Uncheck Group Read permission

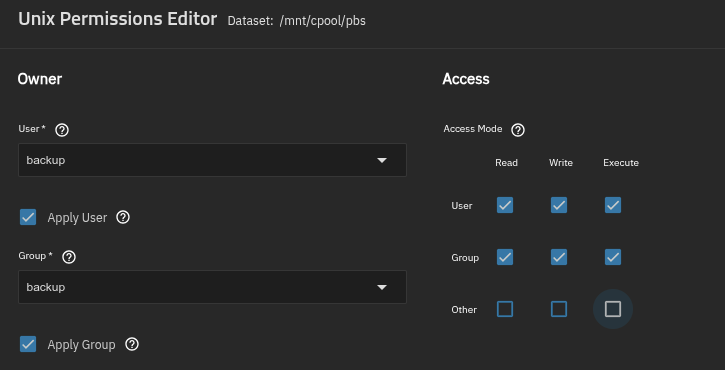coord(505,257)
